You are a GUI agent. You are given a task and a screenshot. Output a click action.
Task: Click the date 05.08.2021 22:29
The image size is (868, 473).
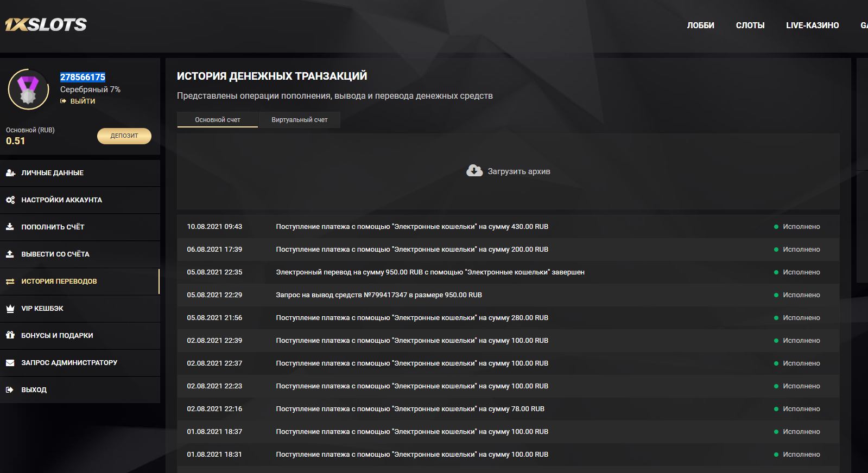(214, 295)
